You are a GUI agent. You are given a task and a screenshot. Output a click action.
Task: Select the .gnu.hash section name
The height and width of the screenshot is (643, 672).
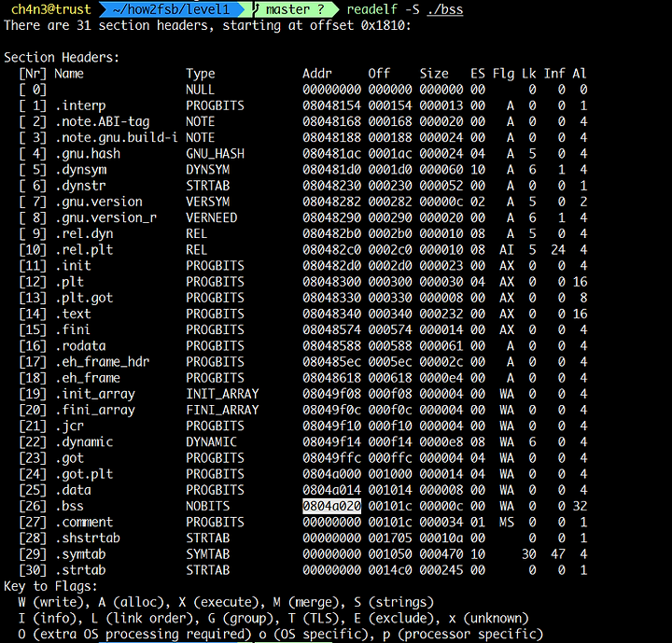tap(88, 153)
